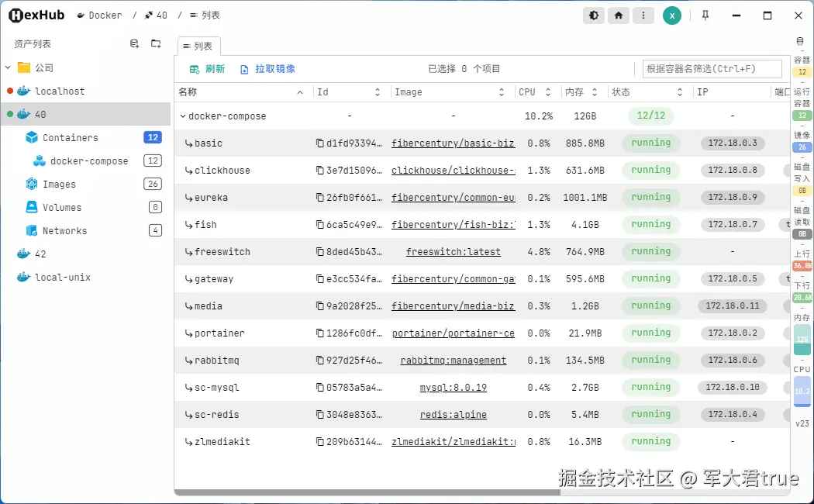Click the 172.18.0.11 IP badge
Image resolution: width=814 pixels, height=504 pixels.
[x=733, y=306]
